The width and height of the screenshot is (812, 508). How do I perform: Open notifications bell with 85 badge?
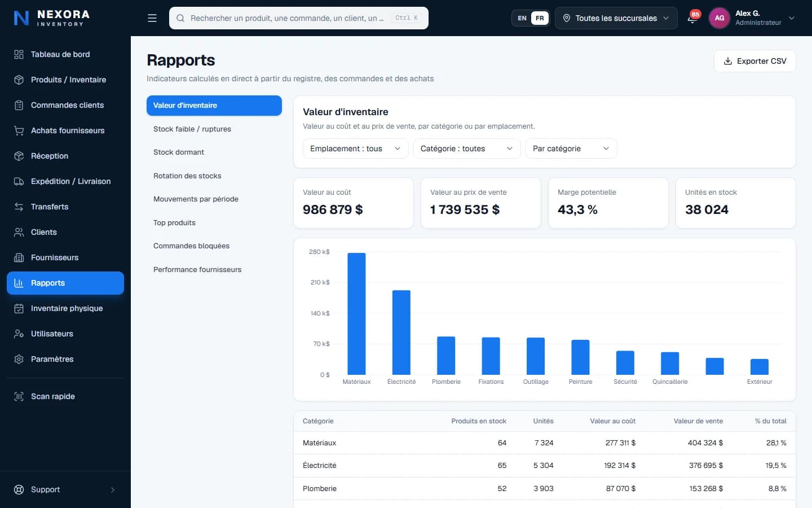point(692,18)
